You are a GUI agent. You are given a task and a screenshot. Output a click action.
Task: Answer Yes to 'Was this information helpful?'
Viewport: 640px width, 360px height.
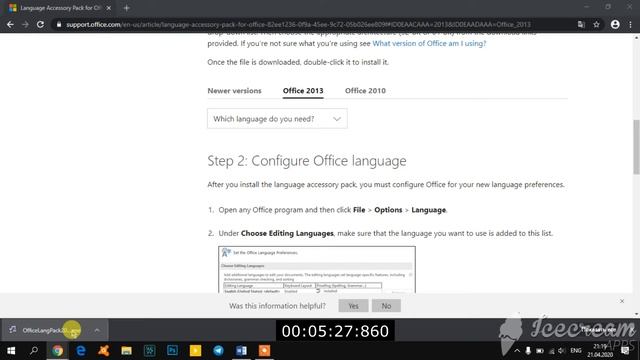point(353,306)
